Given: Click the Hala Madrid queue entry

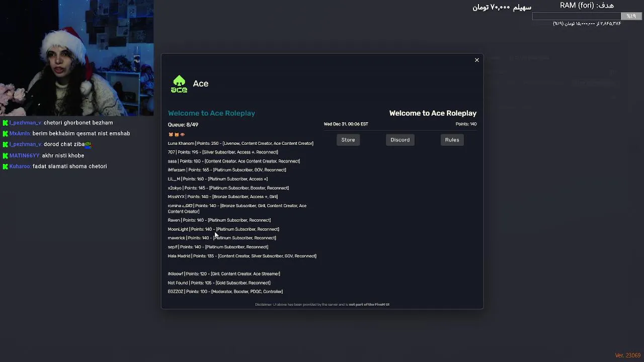Looking at the screenshot, I should tap(242, 256).
